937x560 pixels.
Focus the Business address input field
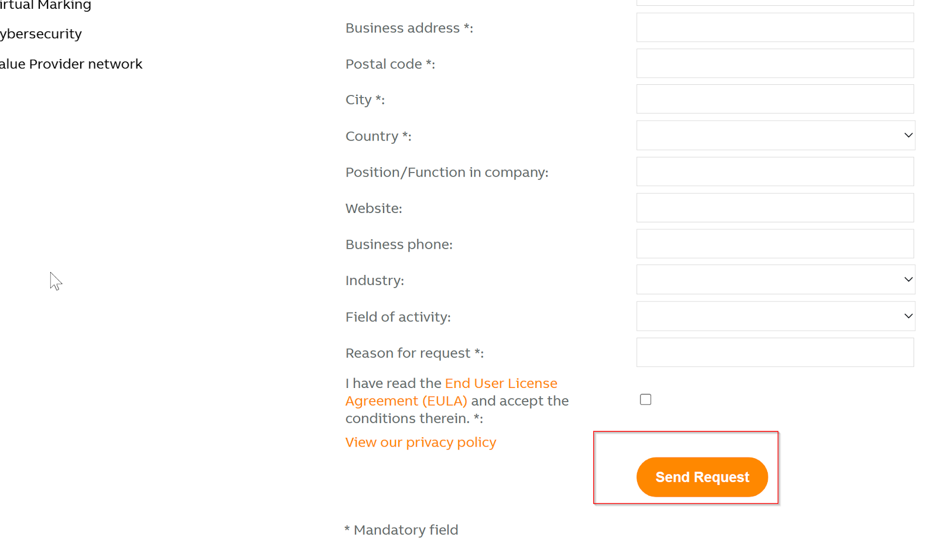pos(775,28)
